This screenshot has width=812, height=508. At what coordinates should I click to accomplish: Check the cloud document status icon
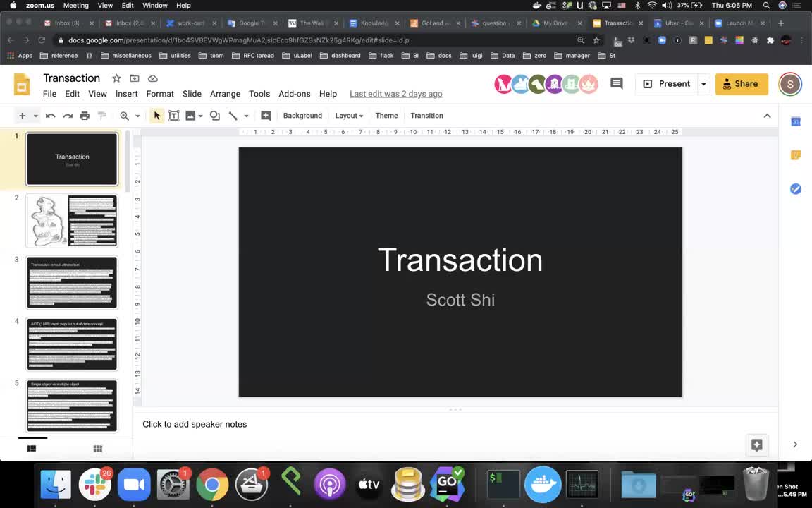153,78
